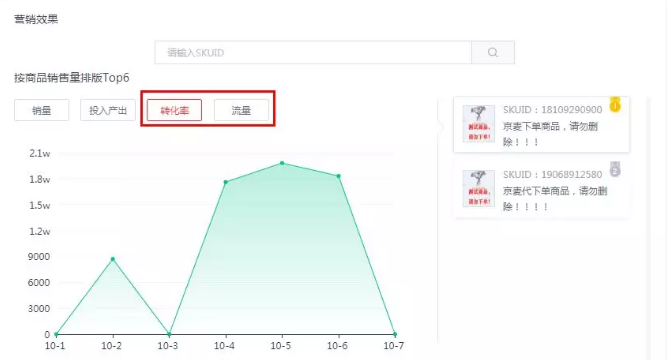Select the 销量 tab
This screenshot has width=667, height=360.
[x=41, y=110]
